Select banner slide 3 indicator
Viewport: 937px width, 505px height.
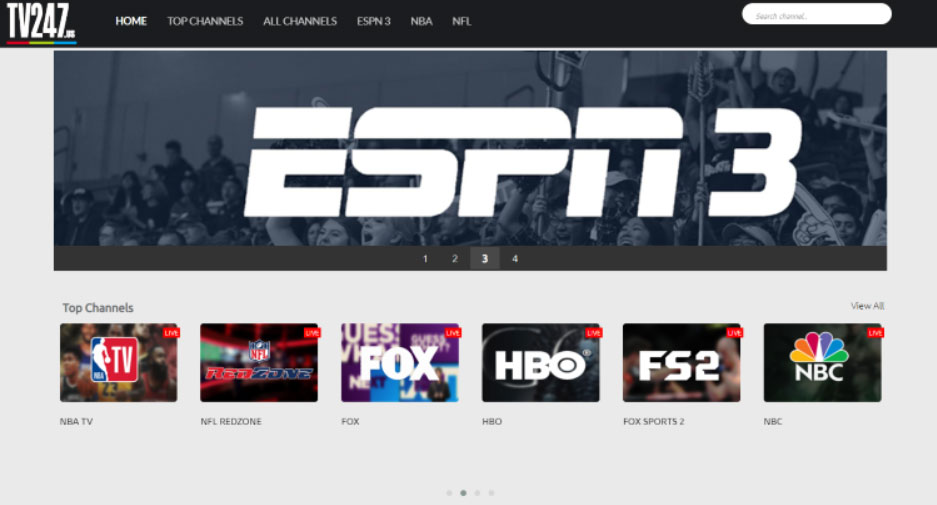pyautogui.click(x=485, y=259)
